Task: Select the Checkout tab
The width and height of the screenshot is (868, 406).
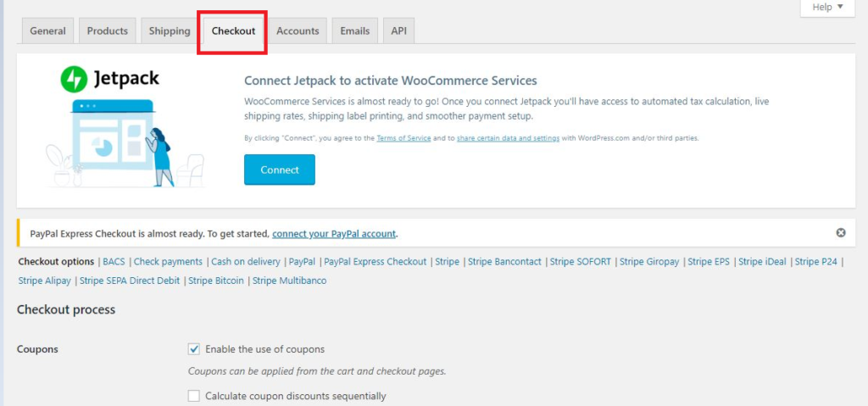Action: pos(234,31)
